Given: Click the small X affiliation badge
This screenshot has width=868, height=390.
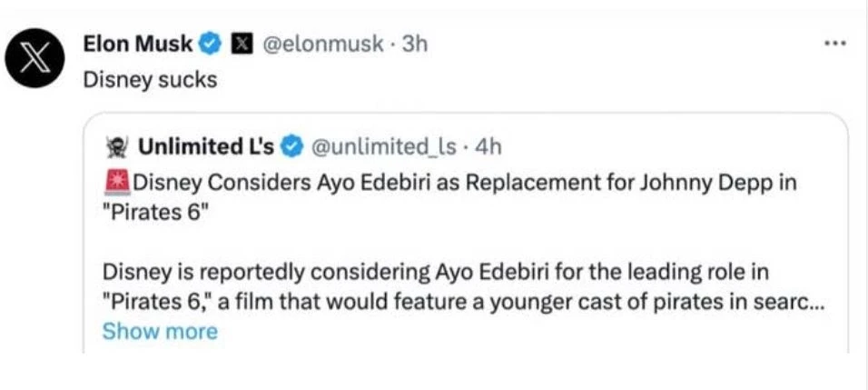Looking at the screenshot, I should [239, 44].
